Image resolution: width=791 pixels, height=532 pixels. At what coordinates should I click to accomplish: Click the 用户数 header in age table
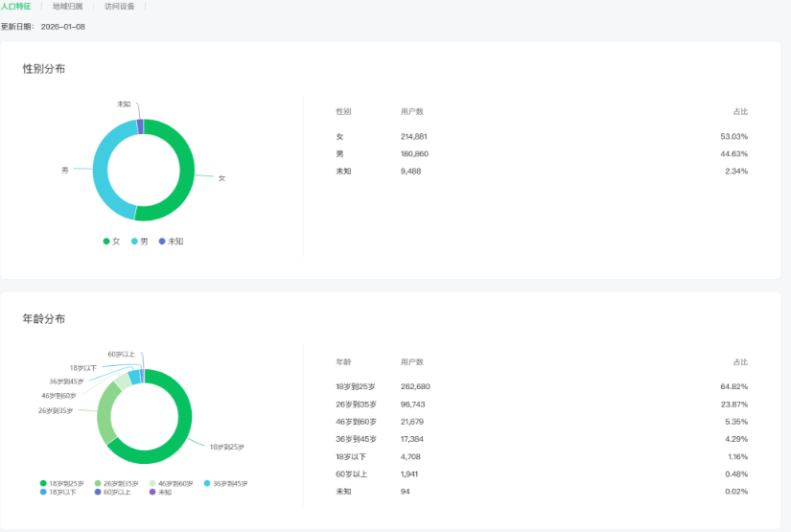pos(412,362)
